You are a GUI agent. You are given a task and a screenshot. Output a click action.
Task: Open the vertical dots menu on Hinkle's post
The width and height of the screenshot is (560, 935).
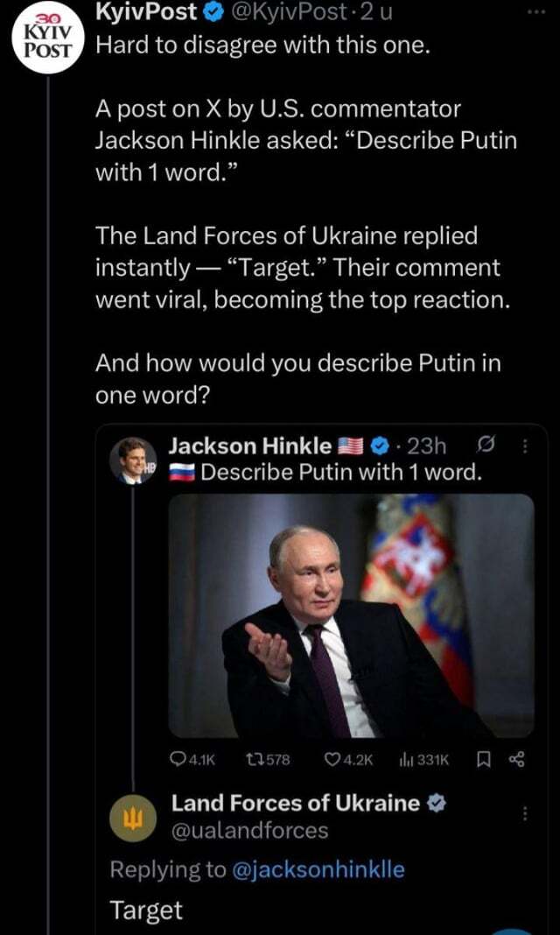coord(525,446)
